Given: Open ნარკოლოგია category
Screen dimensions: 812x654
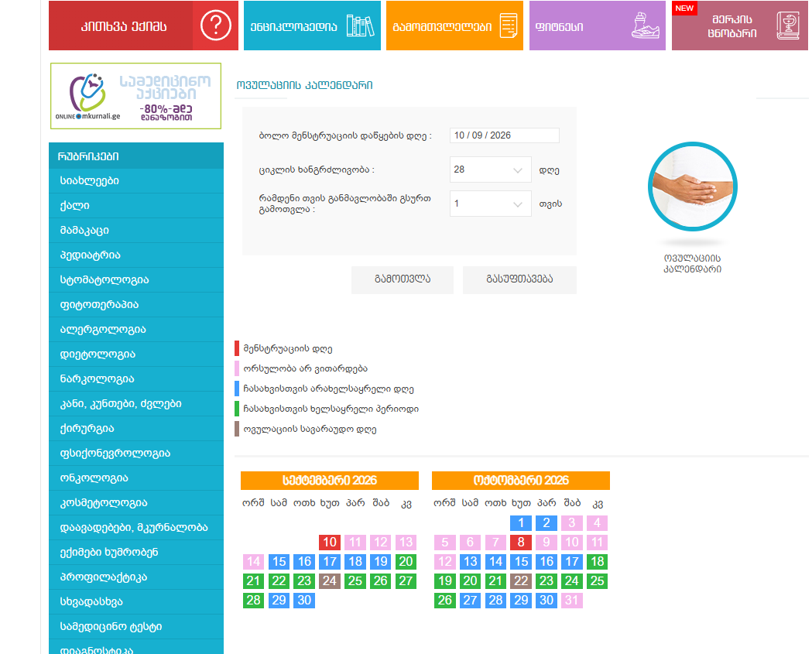Looking at the screenshot, I should [136, 379].
